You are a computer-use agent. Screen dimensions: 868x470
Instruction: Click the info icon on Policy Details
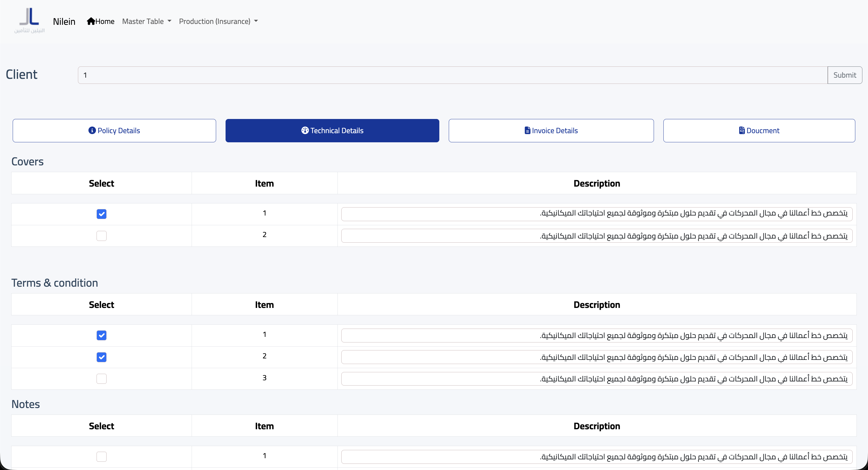click(92, 130)
